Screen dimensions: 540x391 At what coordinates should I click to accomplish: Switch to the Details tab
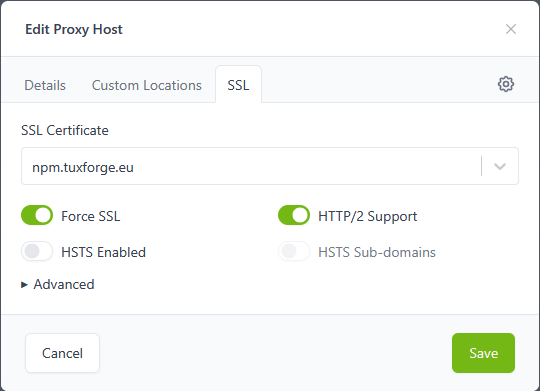(x=45, y=85)
